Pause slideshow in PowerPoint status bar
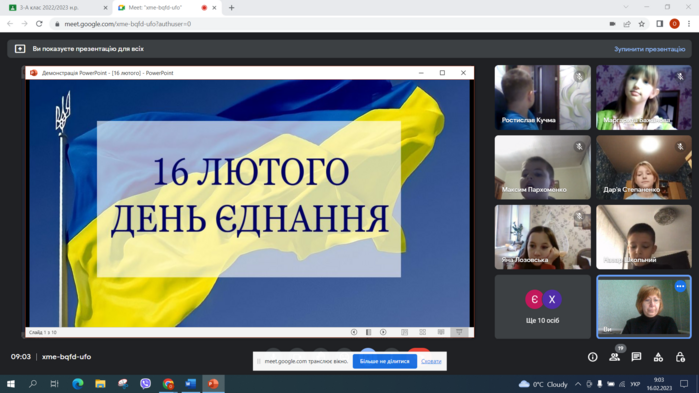 (x=369, y=332)
